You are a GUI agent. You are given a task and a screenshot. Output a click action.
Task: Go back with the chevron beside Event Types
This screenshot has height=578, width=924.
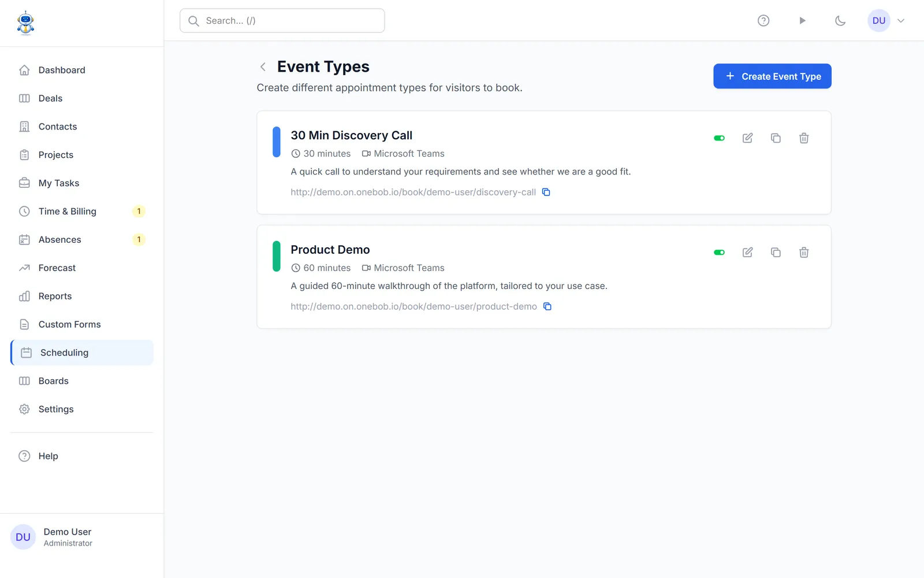coord(263,67)
